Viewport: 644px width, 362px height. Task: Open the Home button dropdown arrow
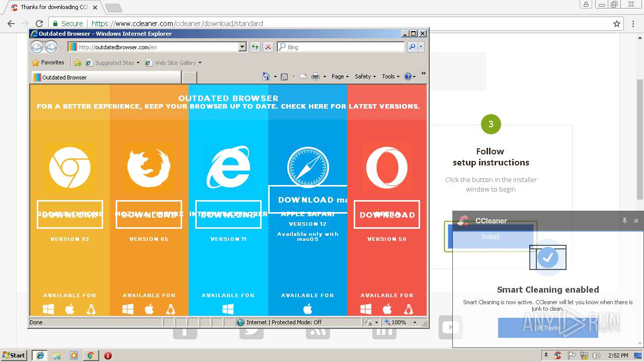(275, 76)
